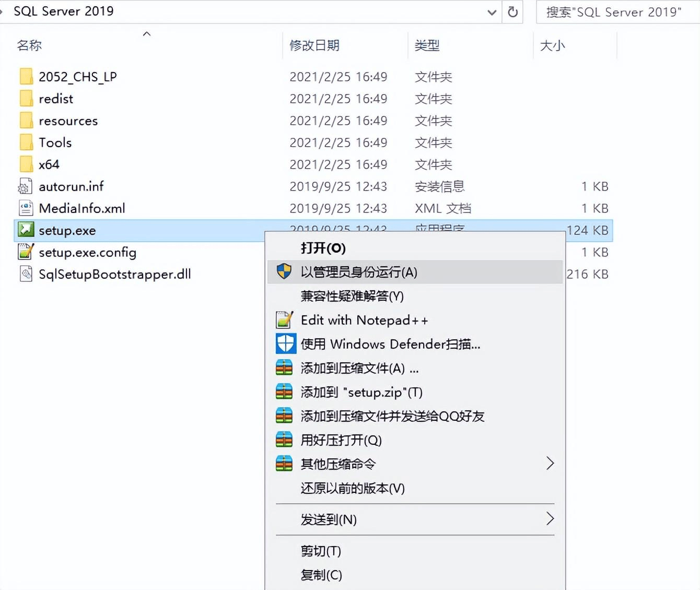
Task: Choose 剪切(T) from context menu
Action: point(415,551)
